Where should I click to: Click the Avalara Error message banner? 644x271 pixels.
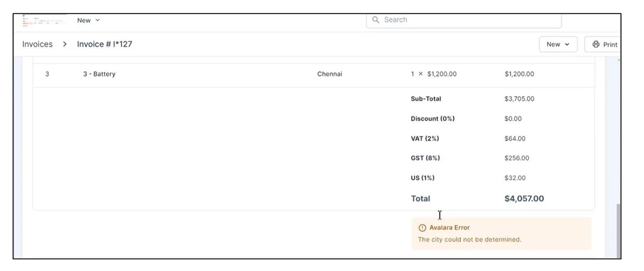501,233
